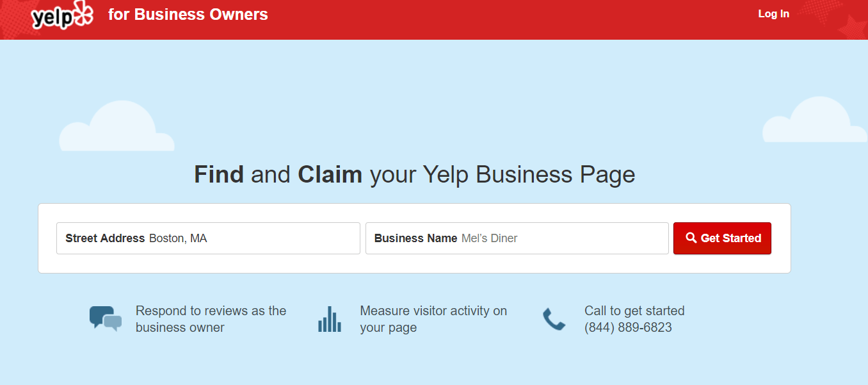Click the 'Find and Claim' page heading
Screen dimensions: 868x385
click(x=415, y=174)
